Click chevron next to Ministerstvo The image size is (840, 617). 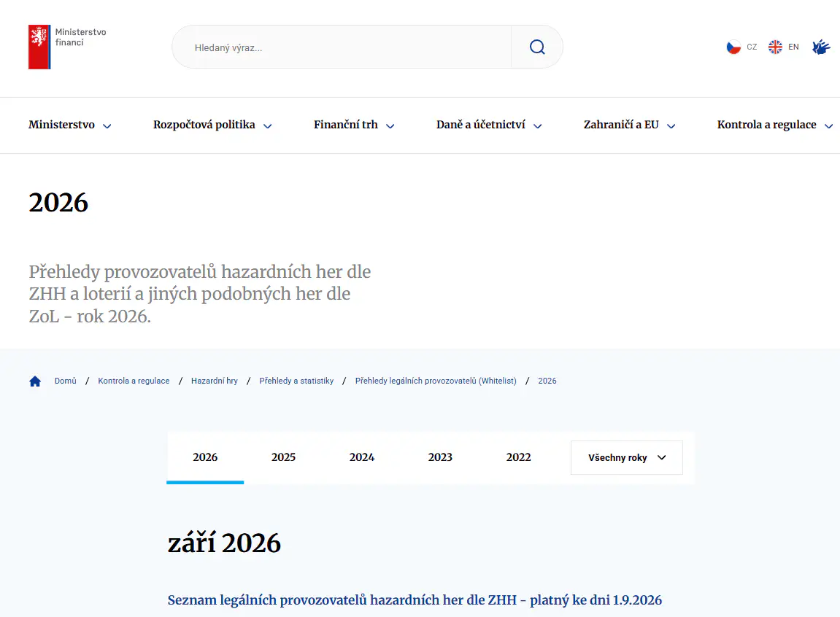[107, 126]
